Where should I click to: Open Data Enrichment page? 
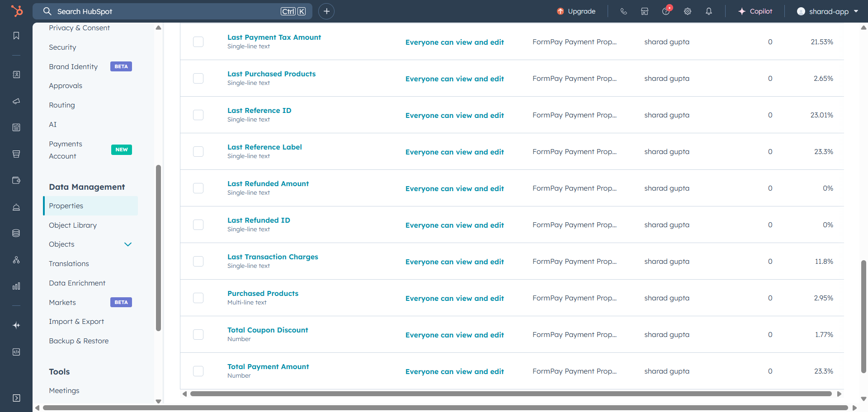click(77, 283)
